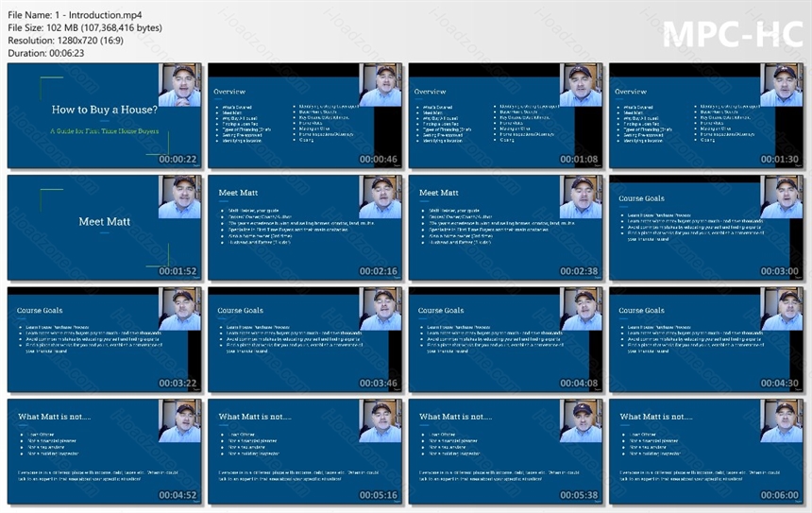This screenshot has width=812, height=513.
Task: Click the MPC-HC logo
Action: [733, 34]
